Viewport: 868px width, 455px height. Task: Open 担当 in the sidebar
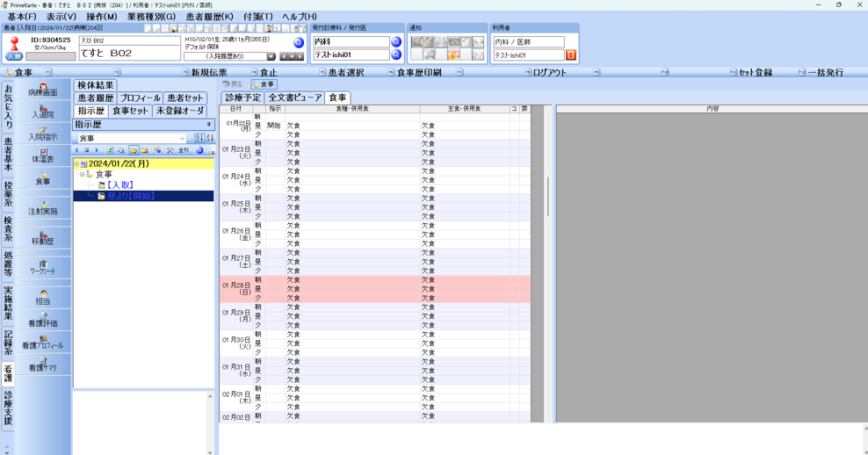click(x=43, y=298)
